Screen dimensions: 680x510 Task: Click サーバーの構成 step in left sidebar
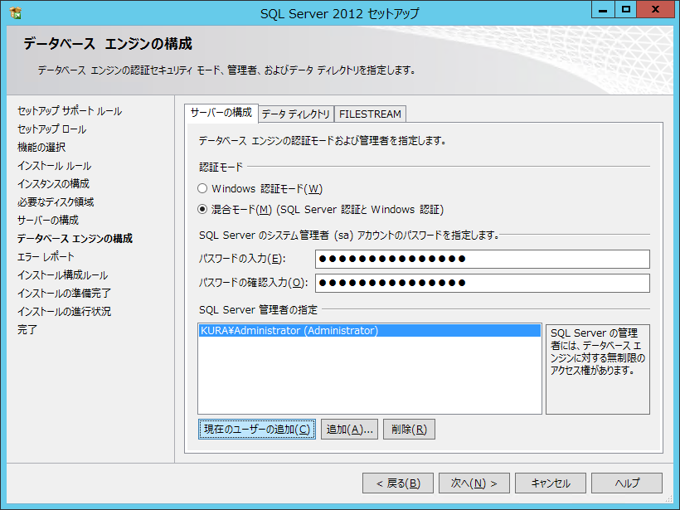tap(48, 220)
